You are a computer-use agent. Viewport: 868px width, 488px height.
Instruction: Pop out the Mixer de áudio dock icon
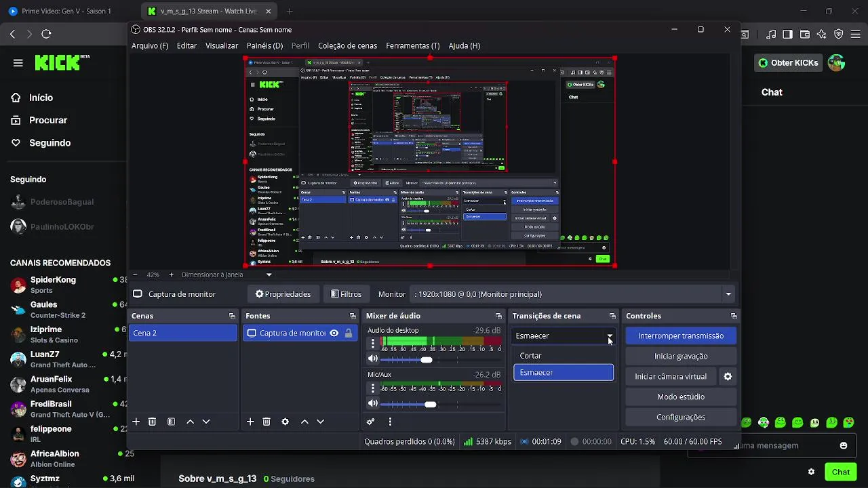(x=498, y=316)
